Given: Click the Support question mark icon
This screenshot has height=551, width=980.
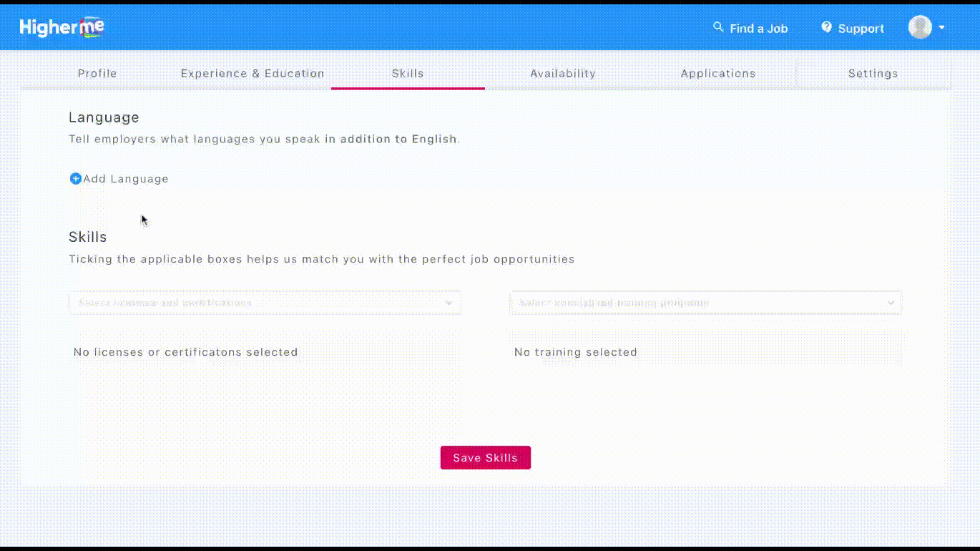Looking at the screenshot, I should point(827,27).
